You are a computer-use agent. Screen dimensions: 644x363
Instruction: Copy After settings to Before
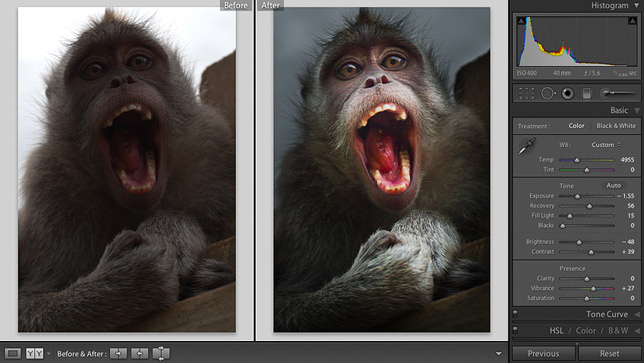(139, 353)
